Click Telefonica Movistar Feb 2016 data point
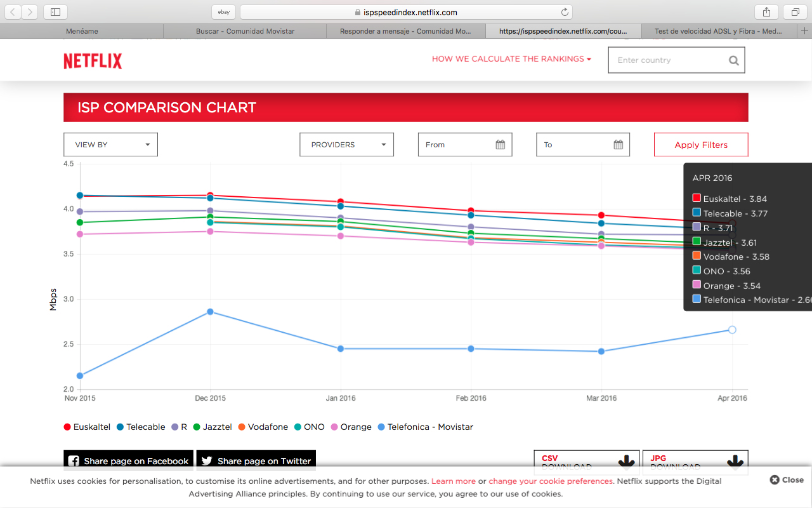Image resolution: width=812 pixels, height=508 pixels. pyautogui.click(x=471, y=349)
